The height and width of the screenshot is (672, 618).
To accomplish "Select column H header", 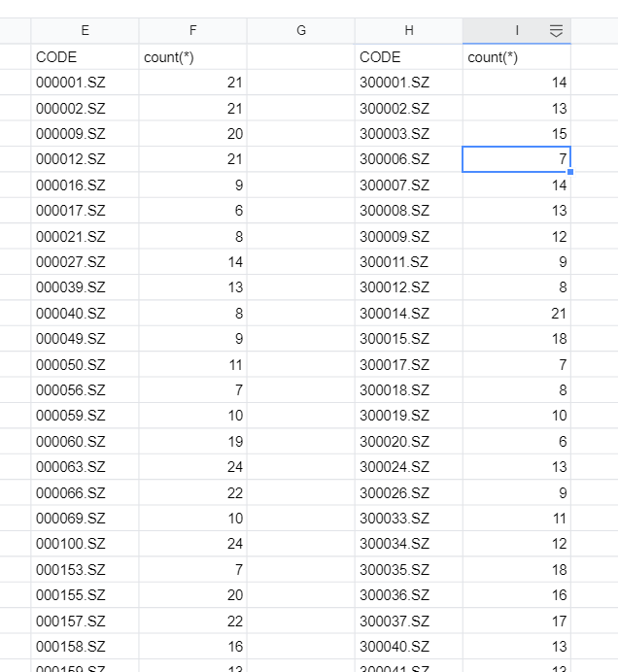I will (x=409, y=31).
